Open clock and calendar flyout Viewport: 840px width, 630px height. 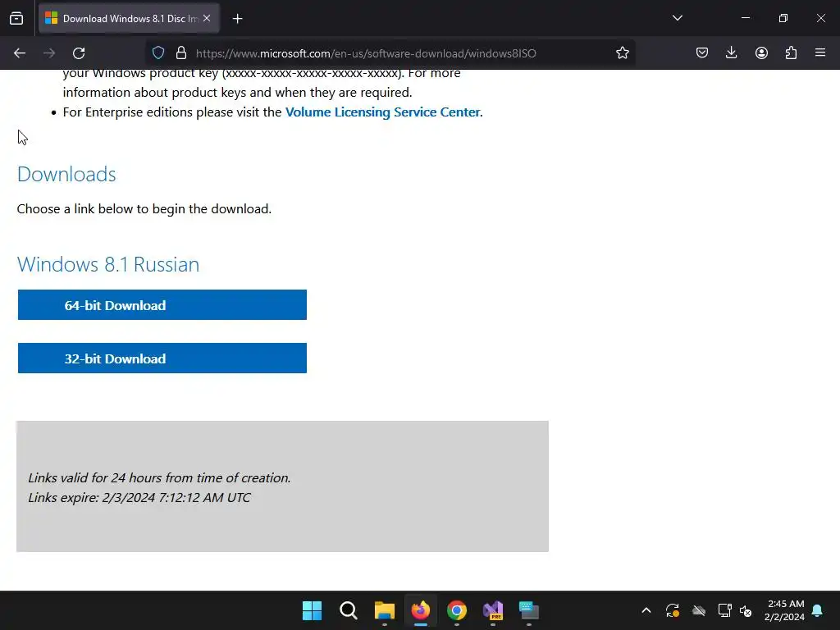point(785,610)
